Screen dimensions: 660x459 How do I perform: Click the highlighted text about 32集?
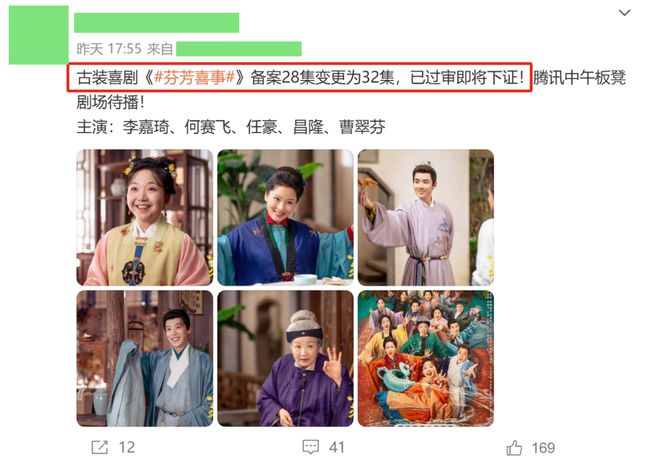point(300,77)
